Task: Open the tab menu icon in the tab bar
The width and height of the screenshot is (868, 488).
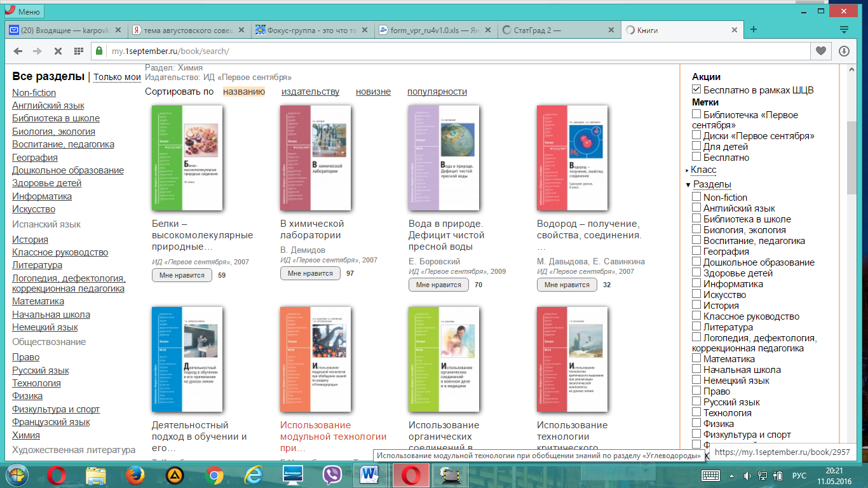Action: pos(844,29)
